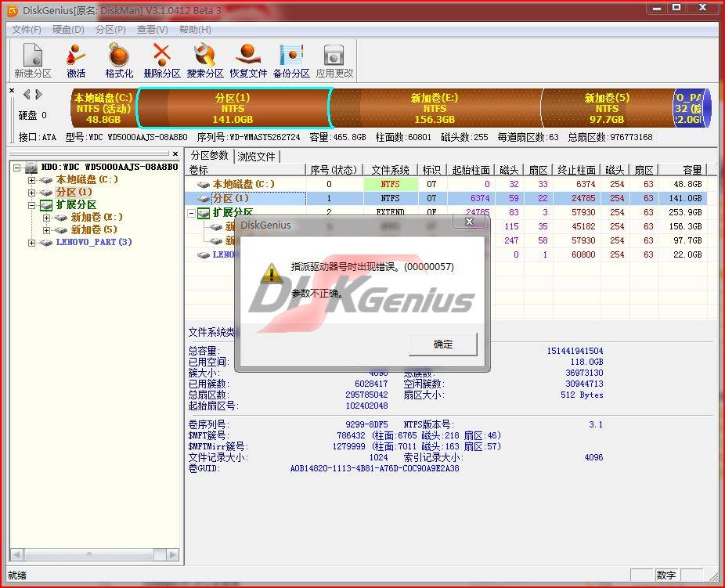Collapse the HD0:WDC WD5000AAJS tree node
The height and width of the screenshot is (588, 725).
[17, 168]
